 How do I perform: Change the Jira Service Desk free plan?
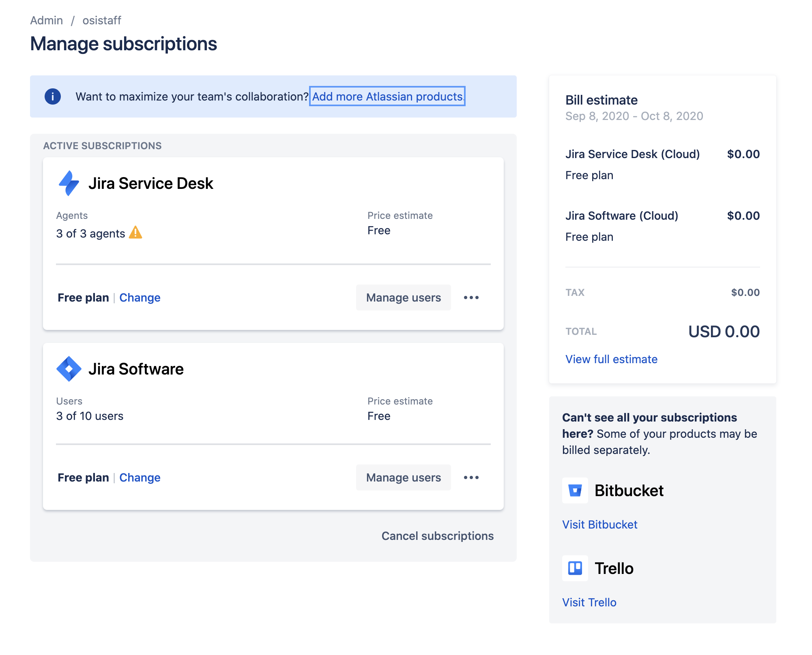(x=140, y=298)
